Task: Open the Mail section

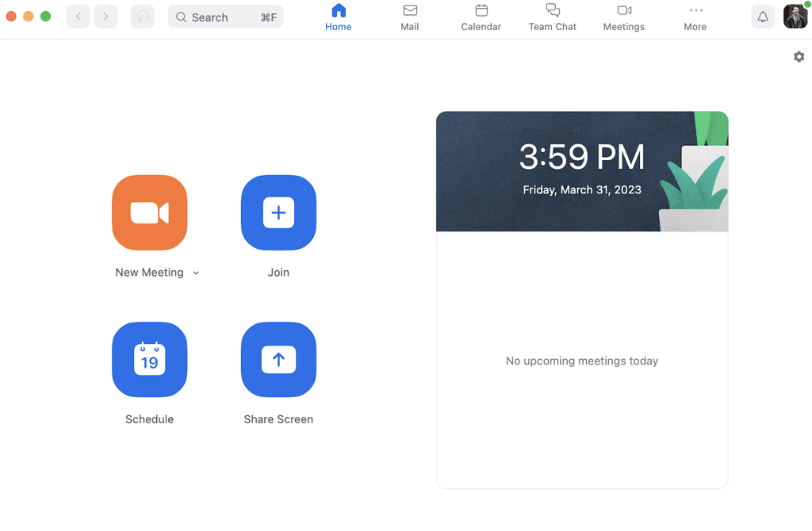Action: [x=409, y=17]
